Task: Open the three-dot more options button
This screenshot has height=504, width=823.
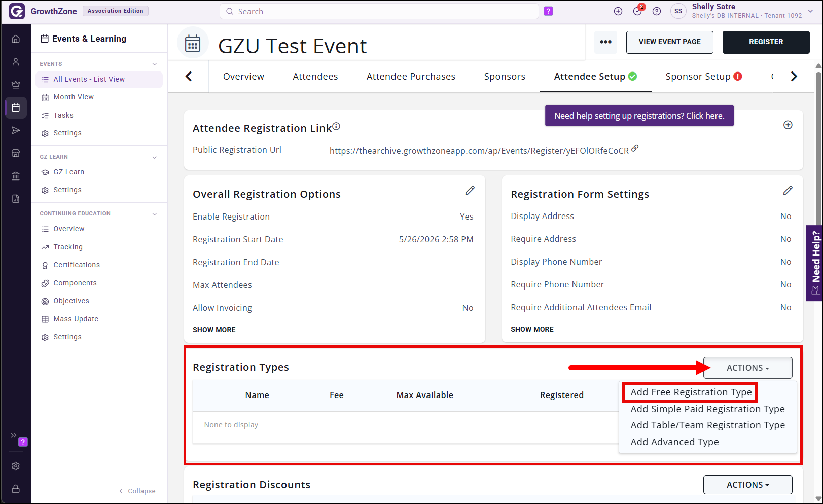Action: click(x=605, y=42)
